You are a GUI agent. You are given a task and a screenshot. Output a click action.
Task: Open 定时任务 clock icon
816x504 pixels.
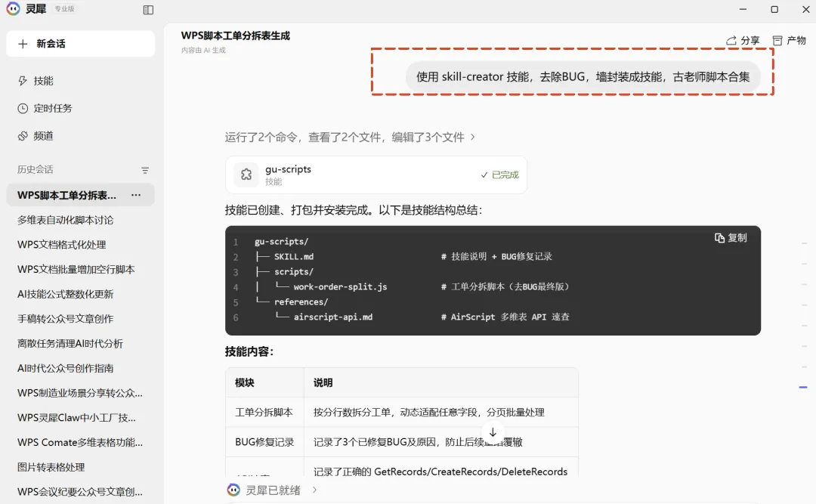point(23,108)
